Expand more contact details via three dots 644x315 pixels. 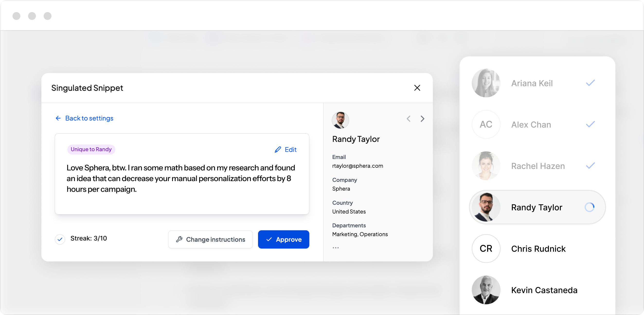point(336,248)
